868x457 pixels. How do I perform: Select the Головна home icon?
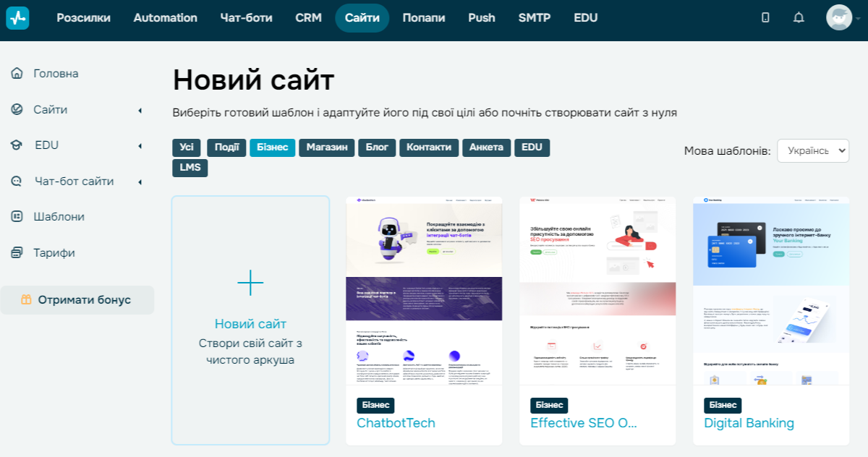tap(16, 73)
